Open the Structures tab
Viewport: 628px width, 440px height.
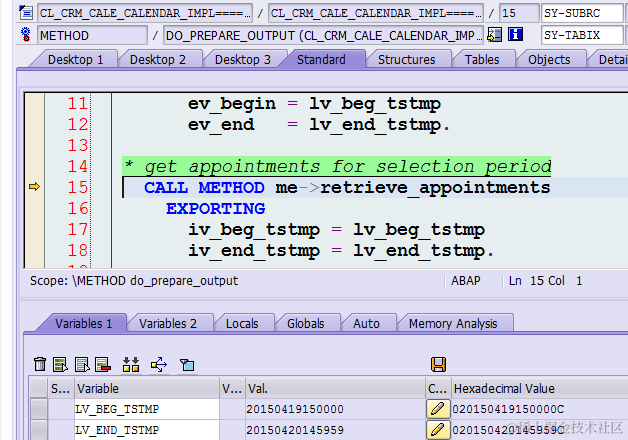tap(407, 60)
